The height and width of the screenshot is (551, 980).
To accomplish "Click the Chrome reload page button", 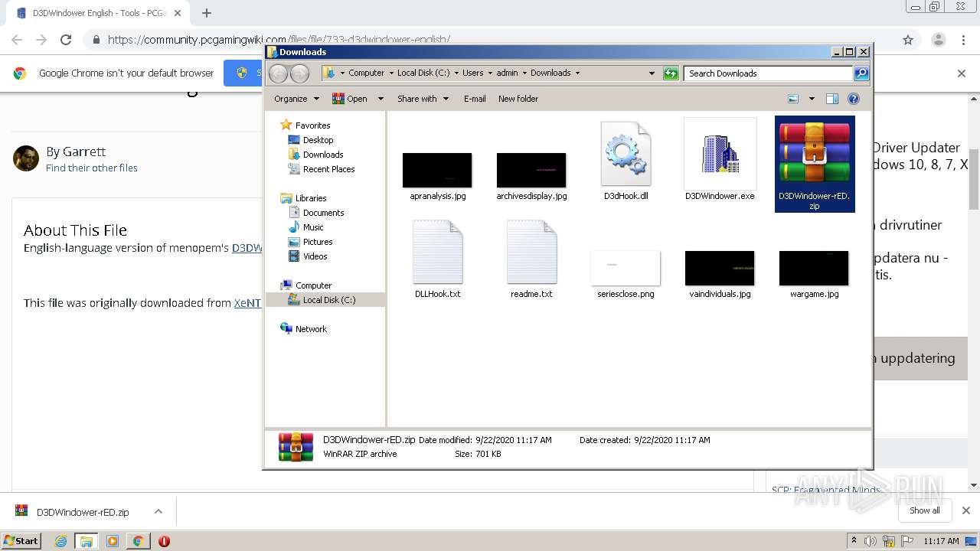I will [x=66, y=40].
